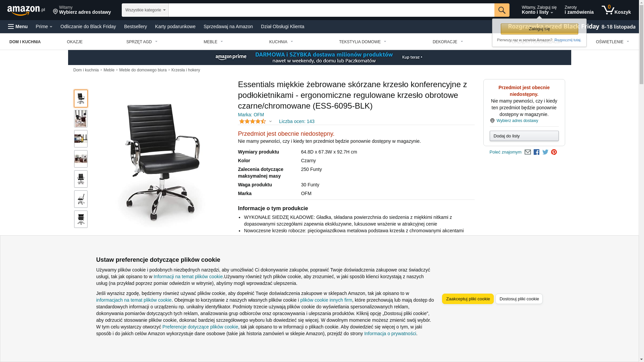Click into the search input field
Image resolution: width=644 pixels, height=362 pixels.
(331, 10)
